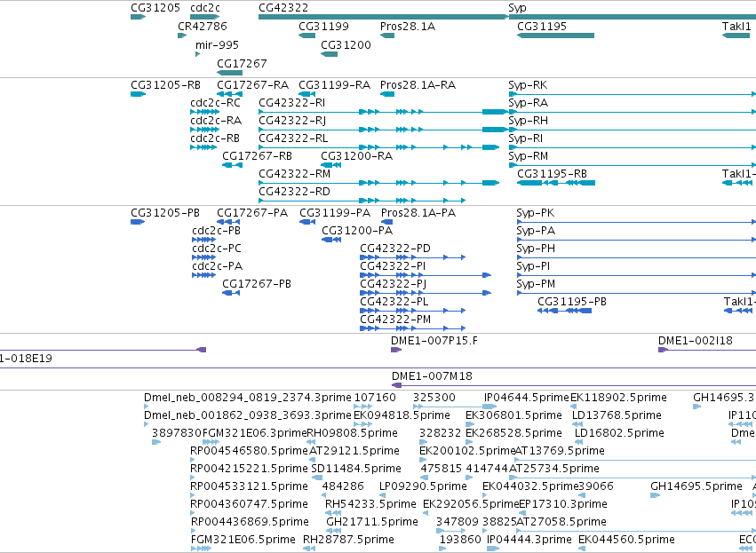Click the Syp-RH transcript label
This screenshot has height=553, width=756.
529,121
